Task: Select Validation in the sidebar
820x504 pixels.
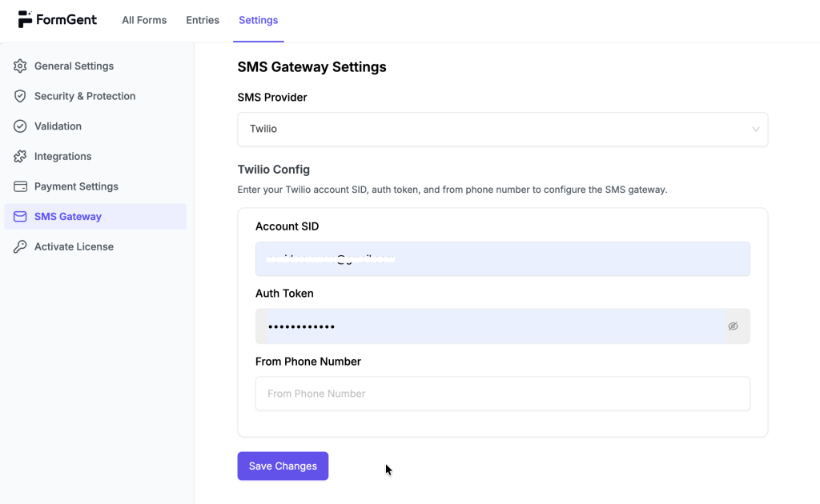Action: [x=95, y=126]
